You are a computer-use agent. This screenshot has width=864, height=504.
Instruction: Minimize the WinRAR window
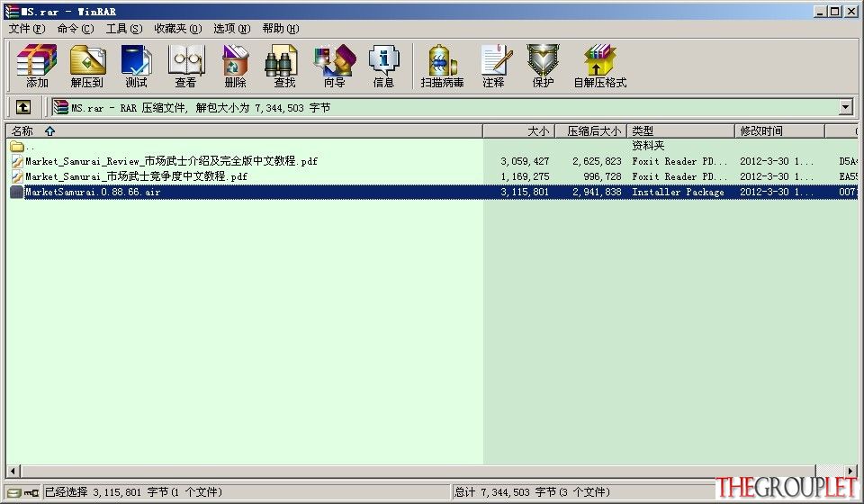821,11
